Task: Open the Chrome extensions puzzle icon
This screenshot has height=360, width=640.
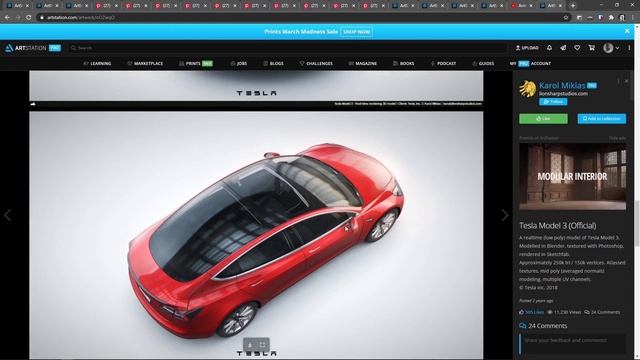Action: [611, 18]
